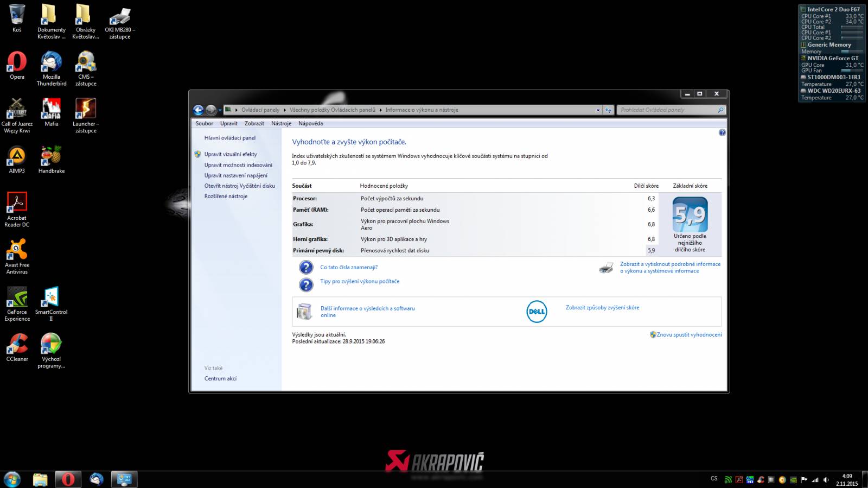The width and height of the screenshot is (868, 488).
Task: Open the recent pages dropdown next to Forward
Action: click(220, 110)
